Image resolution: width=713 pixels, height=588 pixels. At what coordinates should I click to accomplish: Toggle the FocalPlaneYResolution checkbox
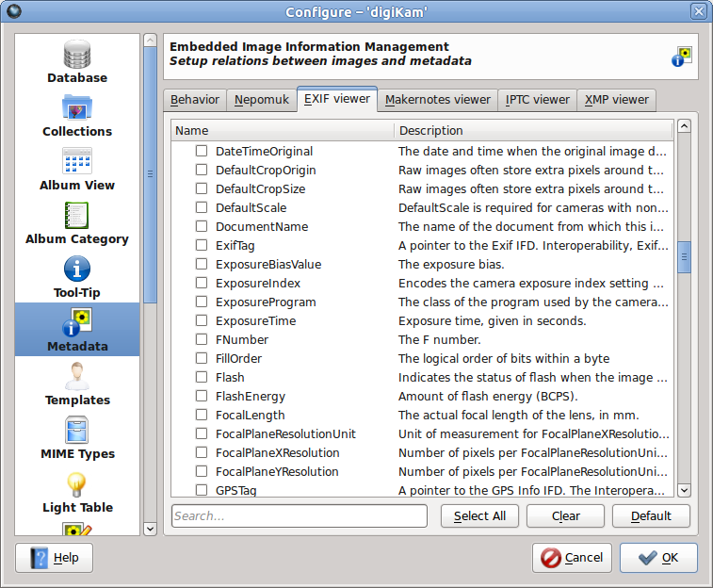[202, 471]
